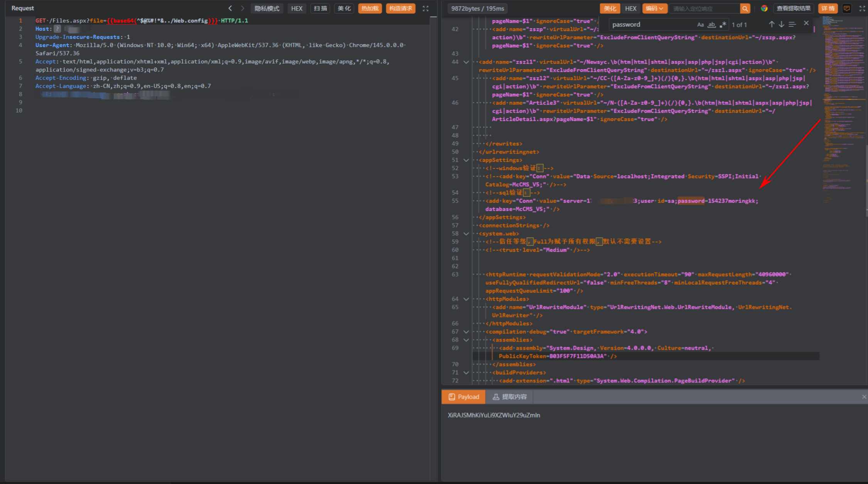
Task: Switch to the 提取内容 tab
Action: point(510,397)
